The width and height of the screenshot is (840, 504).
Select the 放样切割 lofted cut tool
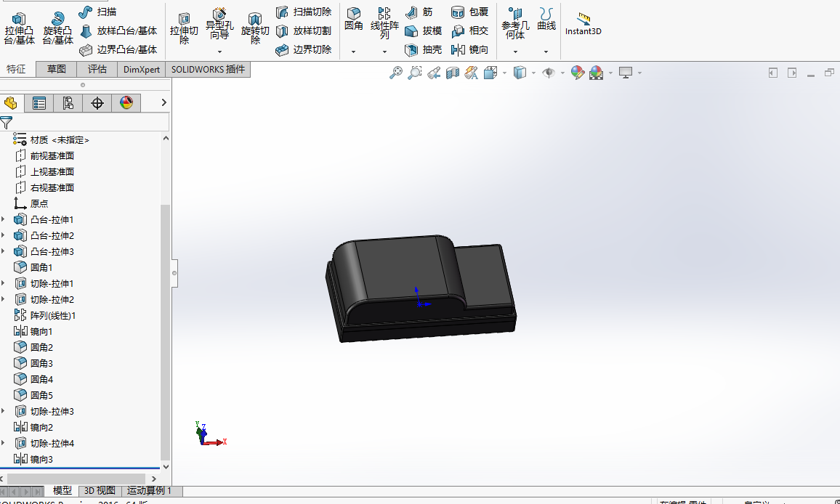(304, 31)
